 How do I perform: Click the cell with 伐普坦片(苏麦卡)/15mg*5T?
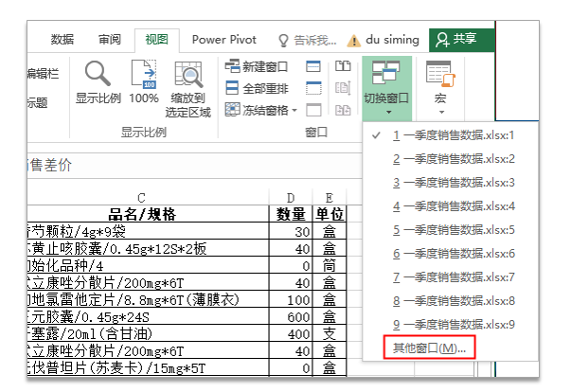pos(149,367)
